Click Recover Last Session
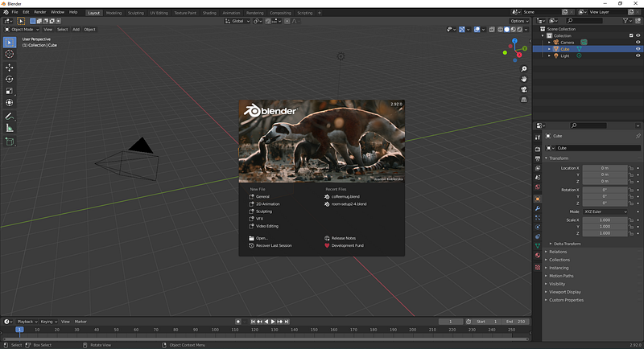This screenshot has width=644, height=349. pos(274,245)
